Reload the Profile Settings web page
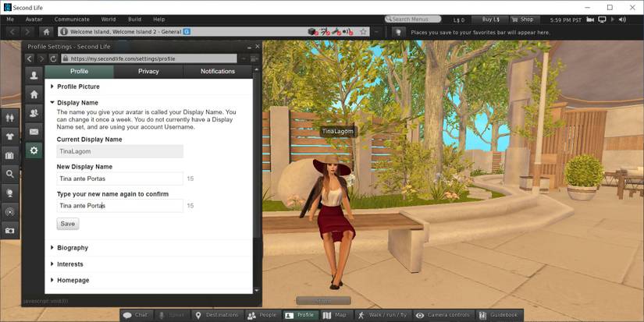 click(53, 58)
